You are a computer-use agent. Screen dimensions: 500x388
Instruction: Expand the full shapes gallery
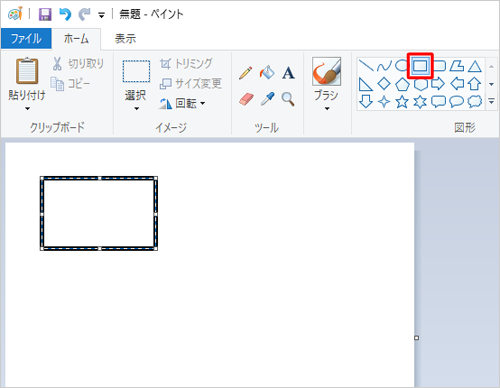coord(491,101)
